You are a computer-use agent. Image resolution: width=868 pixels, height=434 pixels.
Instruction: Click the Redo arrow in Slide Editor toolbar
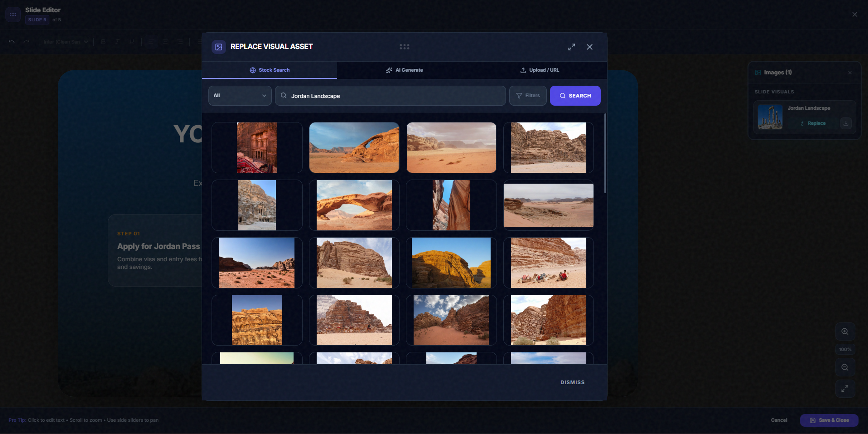pos(26,42)
